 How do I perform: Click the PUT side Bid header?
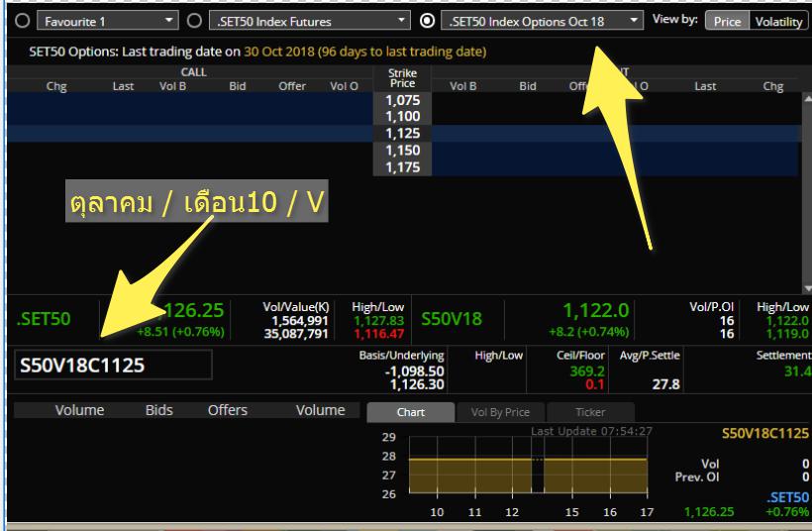pyautogui.click(x=528, y=86)
